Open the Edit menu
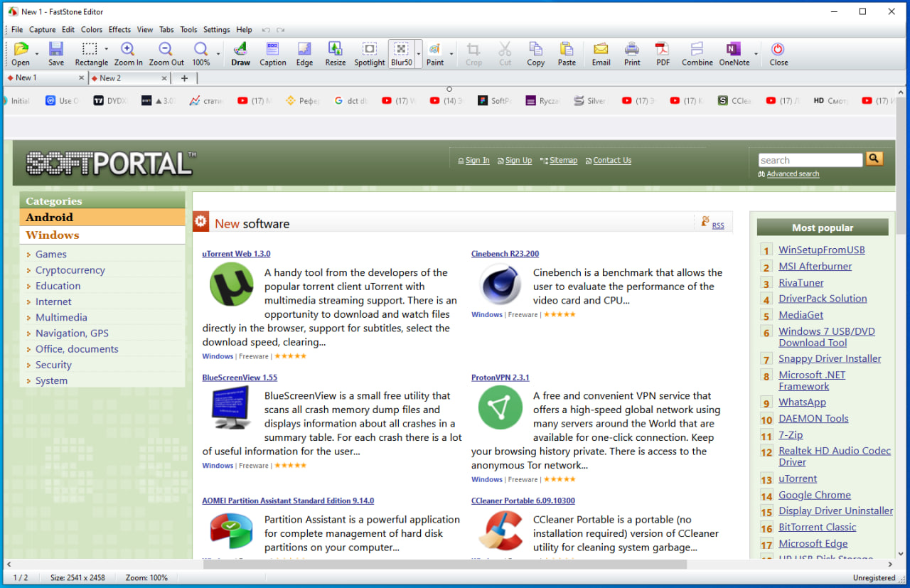 pyautogui.click(x=68, y=30)
